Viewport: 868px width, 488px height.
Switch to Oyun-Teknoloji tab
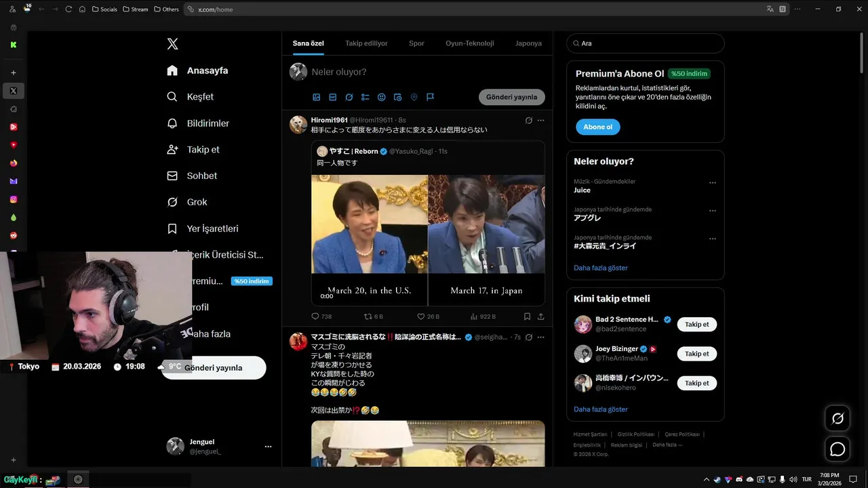coord(469,43)
